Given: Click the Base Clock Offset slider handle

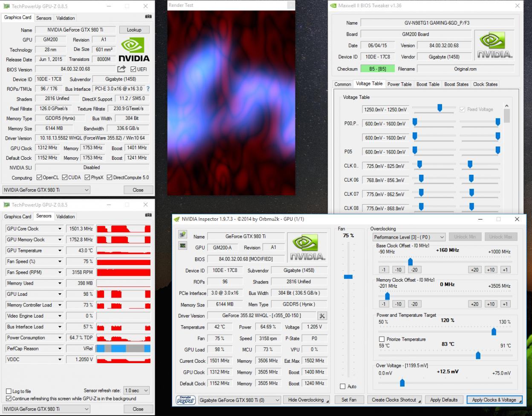Looking at the screenshot, I should tap(410, 261).
